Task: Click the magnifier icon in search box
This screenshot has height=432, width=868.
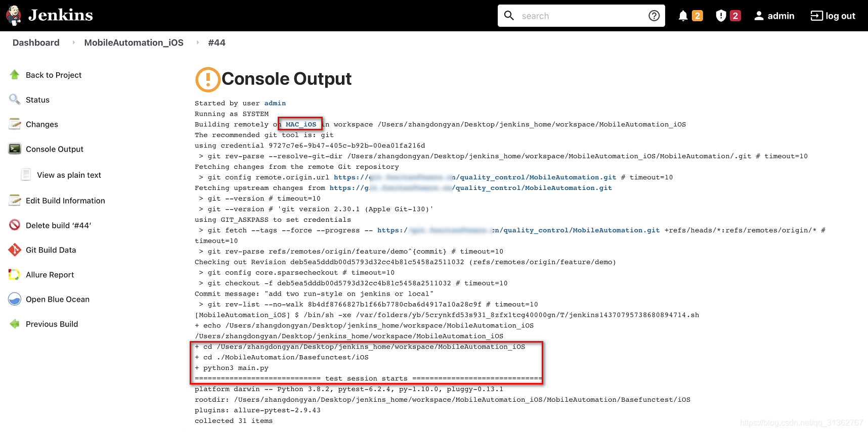Action: pos(509,16)
